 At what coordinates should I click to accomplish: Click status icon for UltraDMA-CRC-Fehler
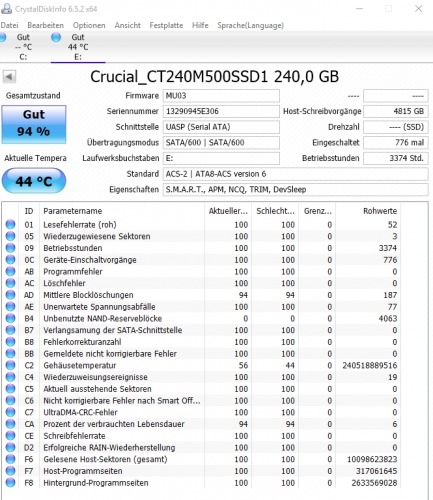point(11,412)
